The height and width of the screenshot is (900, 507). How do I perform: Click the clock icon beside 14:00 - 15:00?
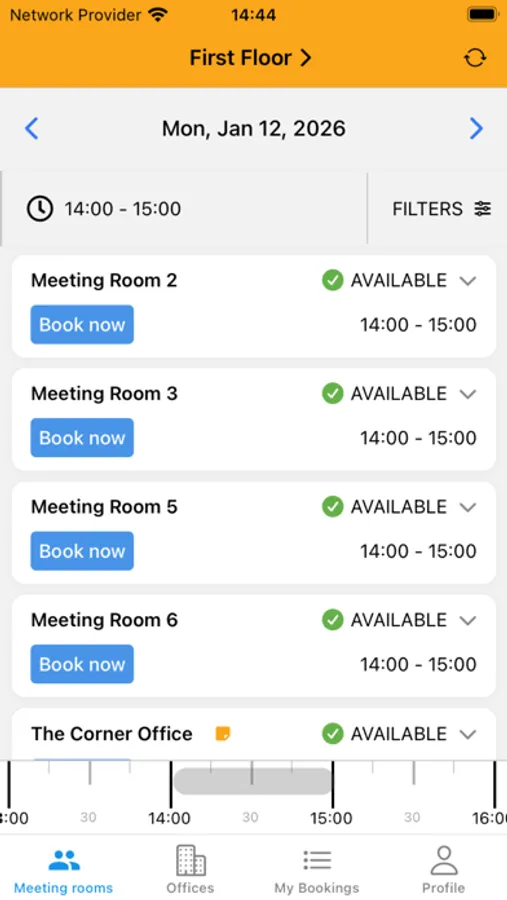coord(40,209)
